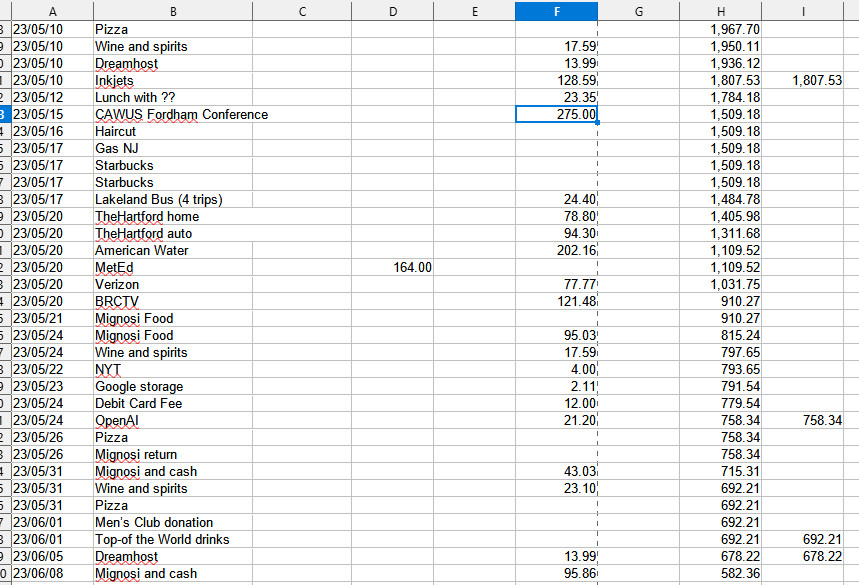Click the 128.59 amount for Inkjets
859x585 pixels.
click(x=557, y=80)
